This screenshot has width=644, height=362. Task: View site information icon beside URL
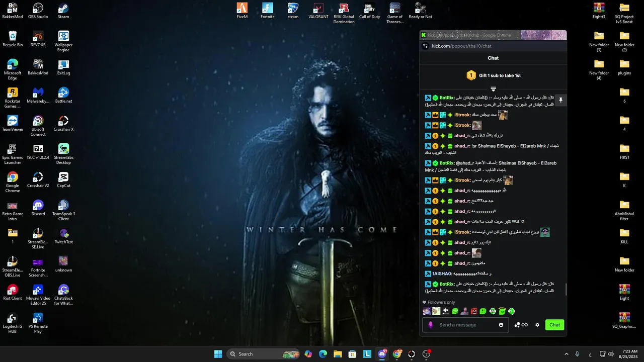425,46
